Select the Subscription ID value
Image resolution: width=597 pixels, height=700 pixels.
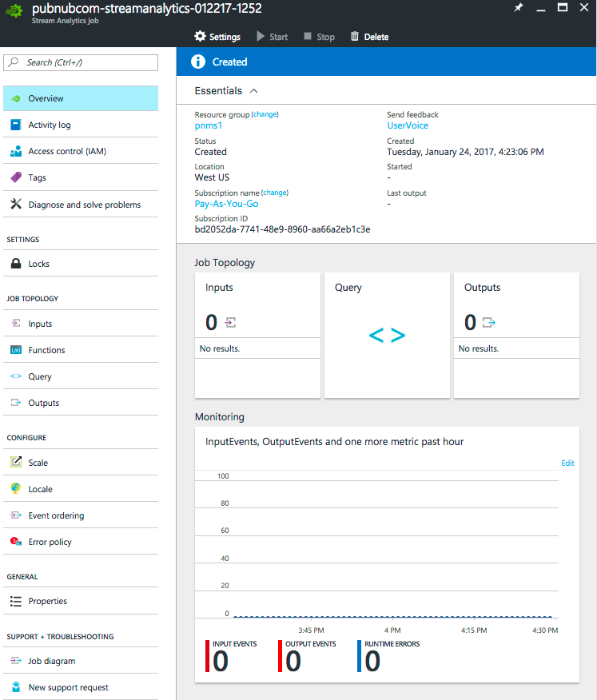tap(282, 229)
